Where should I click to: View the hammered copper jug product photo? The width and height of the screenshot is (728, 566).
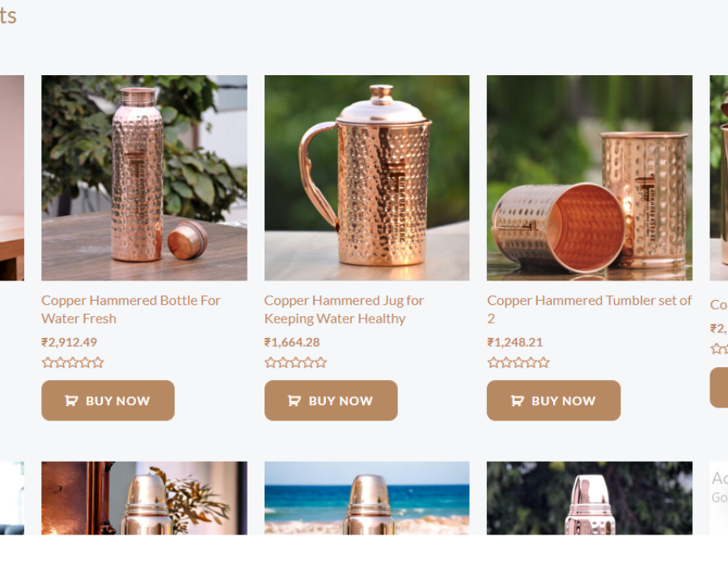(x=366, y=178)
